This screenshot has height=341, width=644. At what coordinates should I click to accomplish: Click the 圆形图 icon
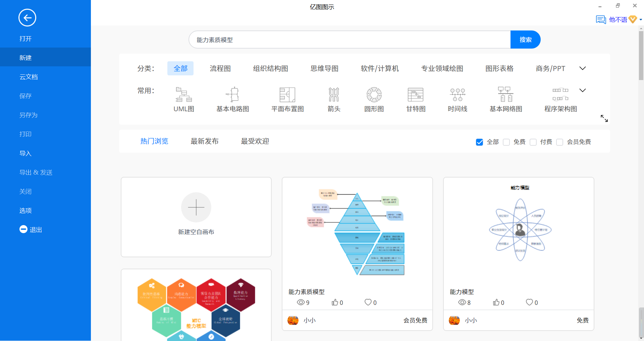[x=374, y=95]
